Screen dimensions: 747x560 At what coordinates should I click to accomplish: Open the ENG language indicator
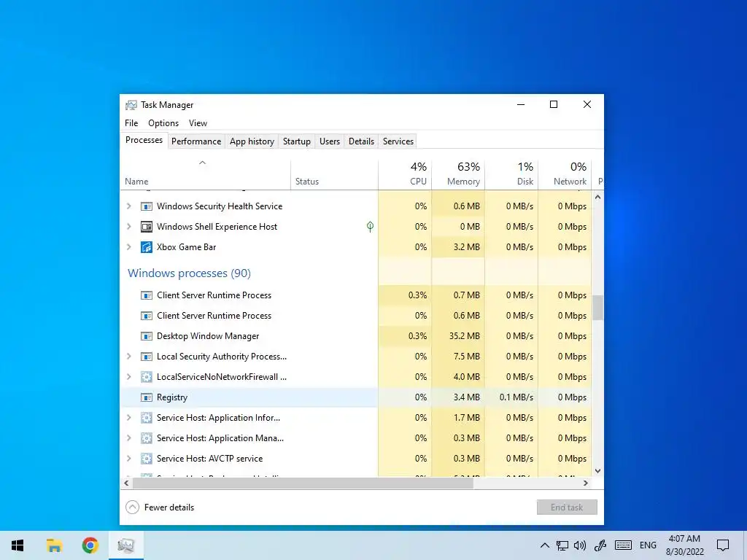648,545
